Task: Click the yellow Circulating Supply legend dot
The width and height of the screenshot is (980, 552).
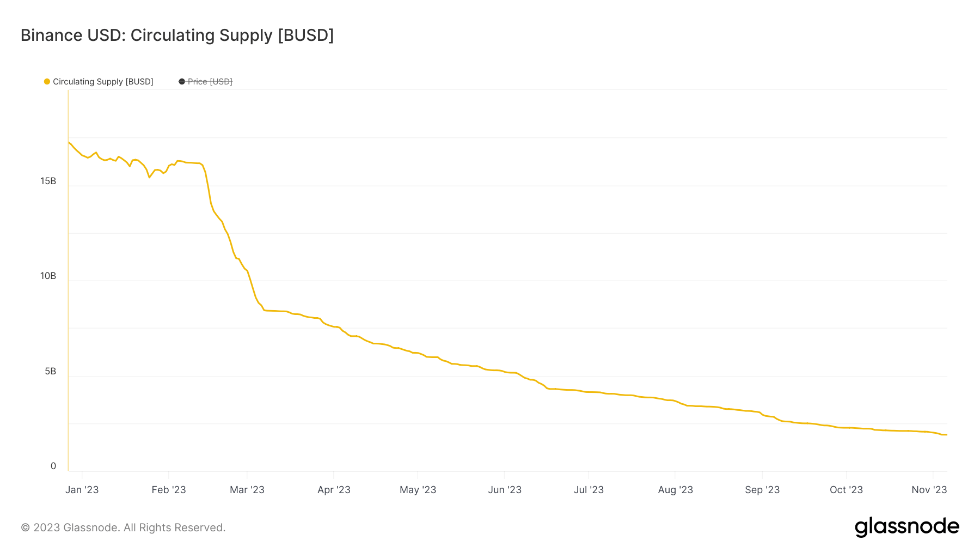Action: coord(47,82)
